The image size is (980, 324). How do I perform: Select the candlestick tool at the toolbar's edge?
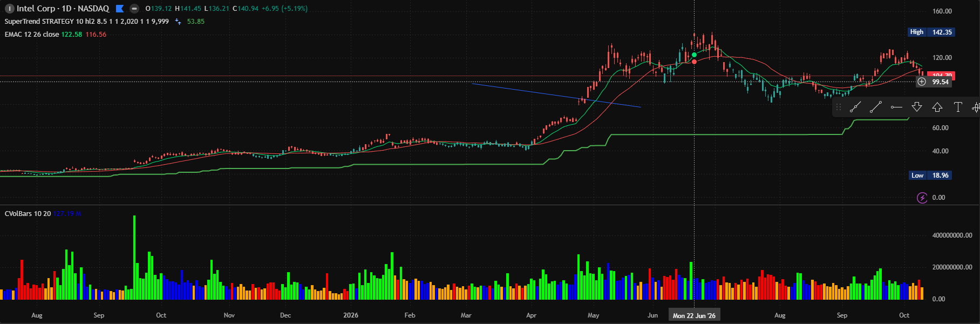click(x=976, y=107)
